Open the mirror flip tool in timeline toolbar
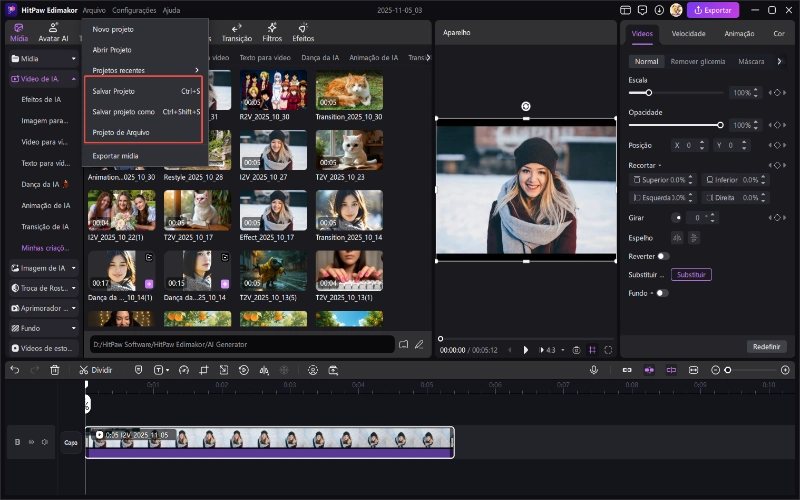Viewport: 800px width, 500px height. tap(264, 370)
